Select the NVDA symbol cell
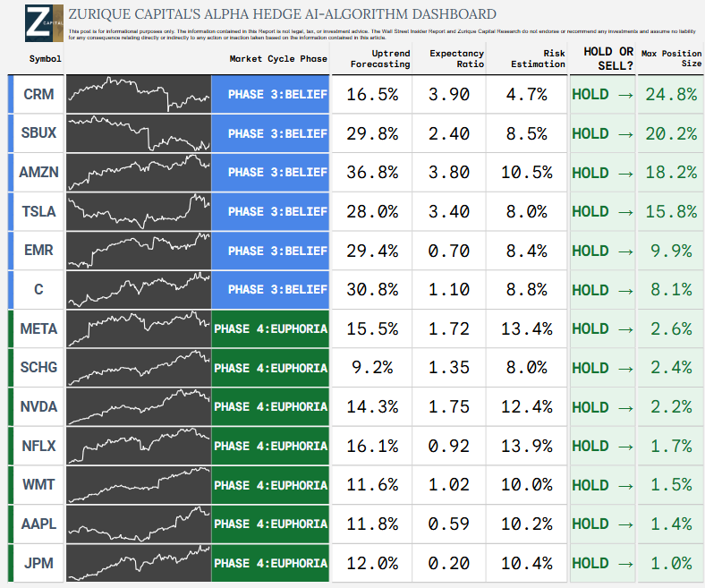The width and height of the screenshot is (705, 588). [x=38, y=406]
